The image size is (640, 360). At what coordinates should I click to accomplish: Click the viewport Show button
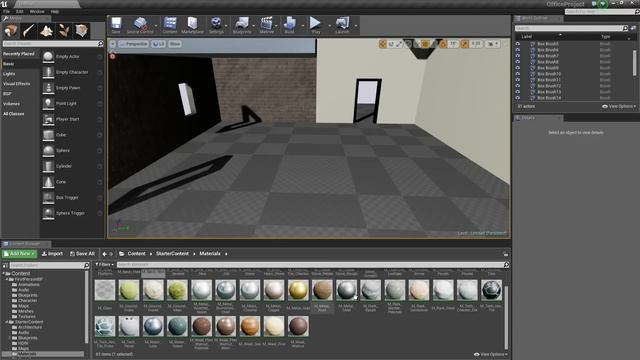pos(175,44)
